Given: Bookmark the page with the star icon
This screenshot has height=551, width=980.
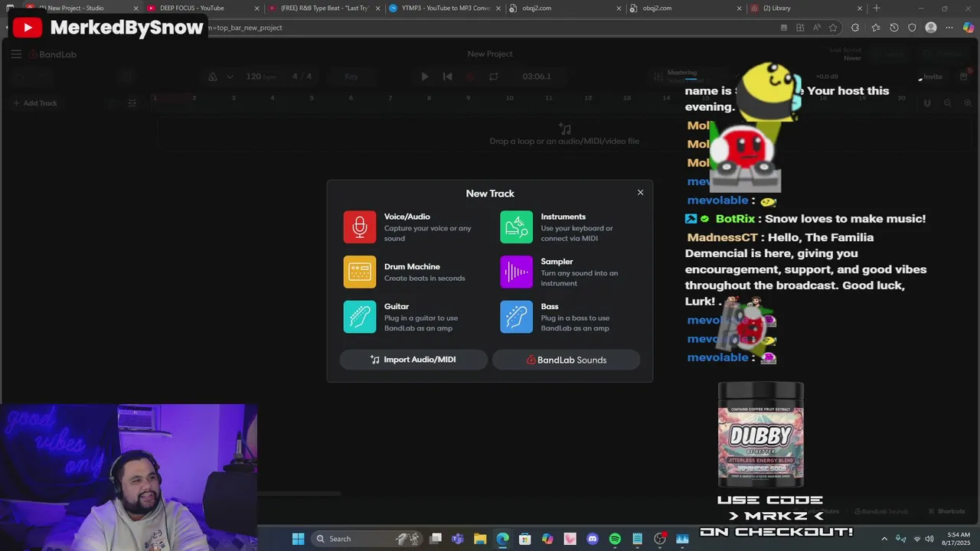Looking at the screenshot, I should click(x=833, y=28).
